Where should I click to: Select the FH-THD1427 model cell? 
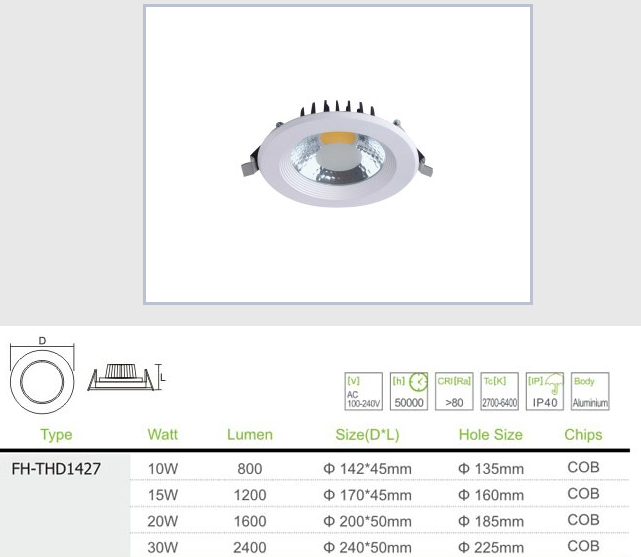(x=56, y=468)
